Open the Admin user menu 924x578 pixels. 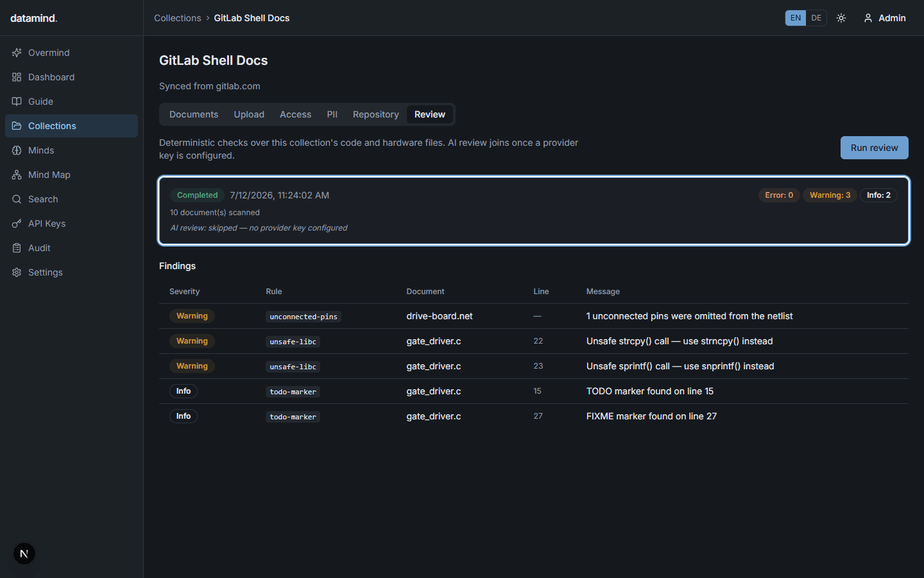pos(885,18)
